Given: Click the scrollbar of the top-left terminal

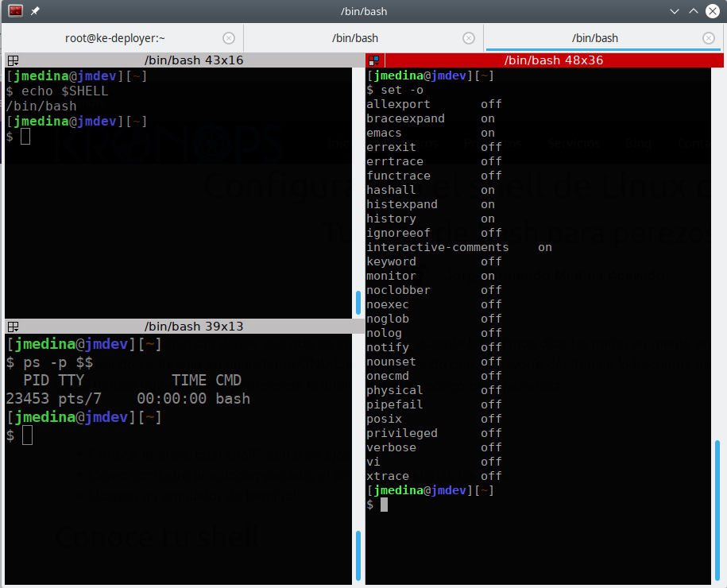Looking at the screenshot, I should [x=358, y=302].
